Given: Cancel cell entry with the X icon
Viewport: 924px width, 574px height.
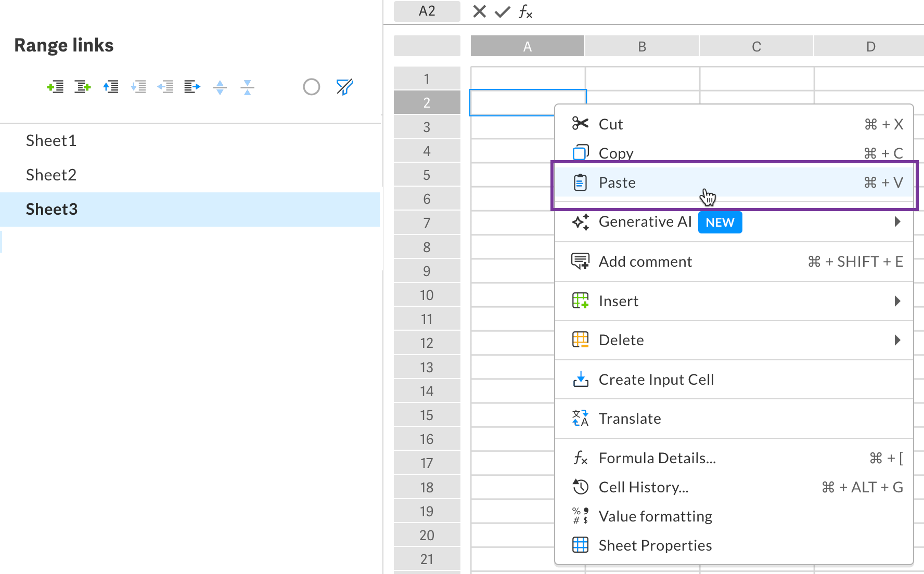Looking at the screenshot, I should pyautogui.click(x=479, y=11).
